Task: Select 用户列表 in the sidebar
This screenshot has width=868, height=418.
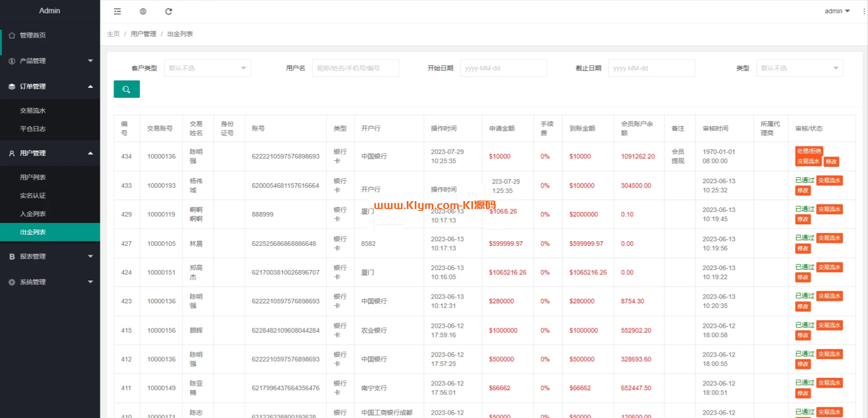Action: 33,177
